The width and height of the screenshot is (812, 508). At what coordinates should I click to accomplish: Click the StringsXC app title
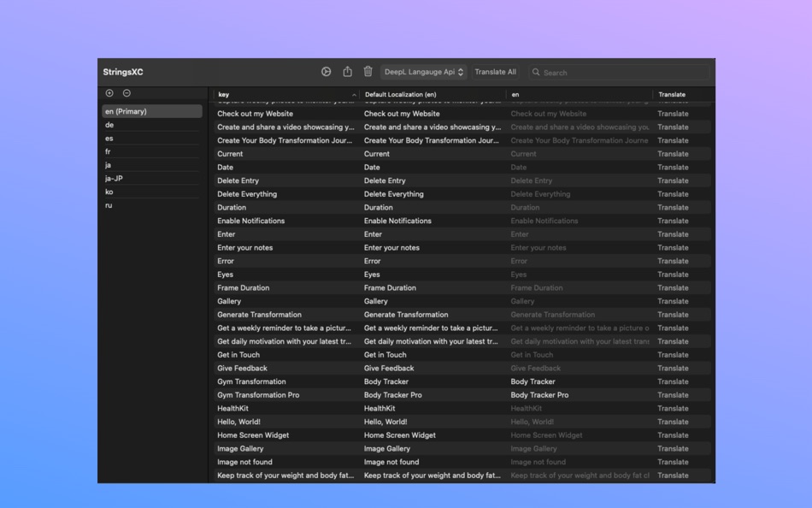[123, 72]
